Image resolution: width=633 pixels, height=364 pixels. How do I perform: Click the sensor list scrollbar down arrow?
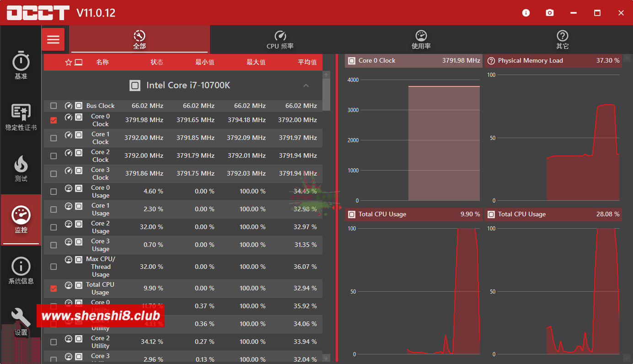pyautogui.click(x=326, y=358)
